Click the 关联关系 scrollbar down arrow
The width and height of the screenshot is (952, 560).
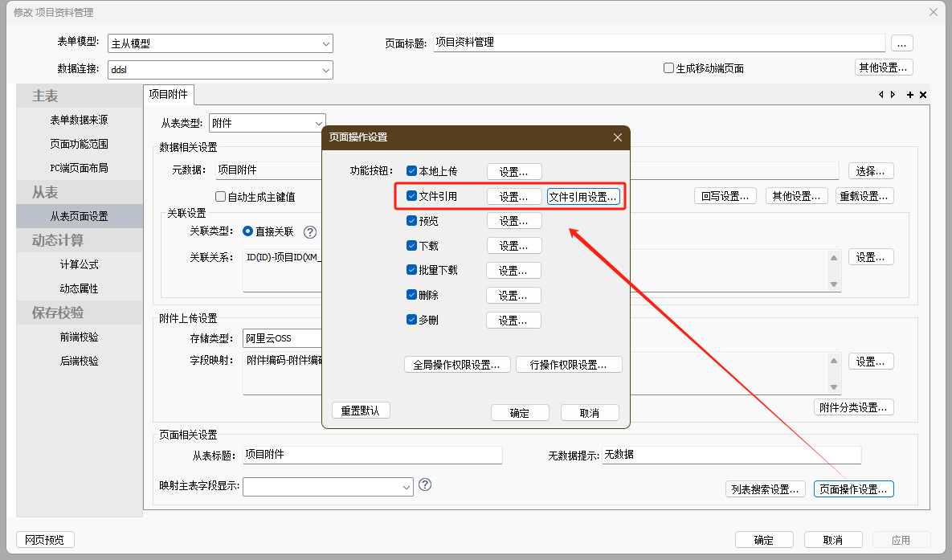coord(834,284)
